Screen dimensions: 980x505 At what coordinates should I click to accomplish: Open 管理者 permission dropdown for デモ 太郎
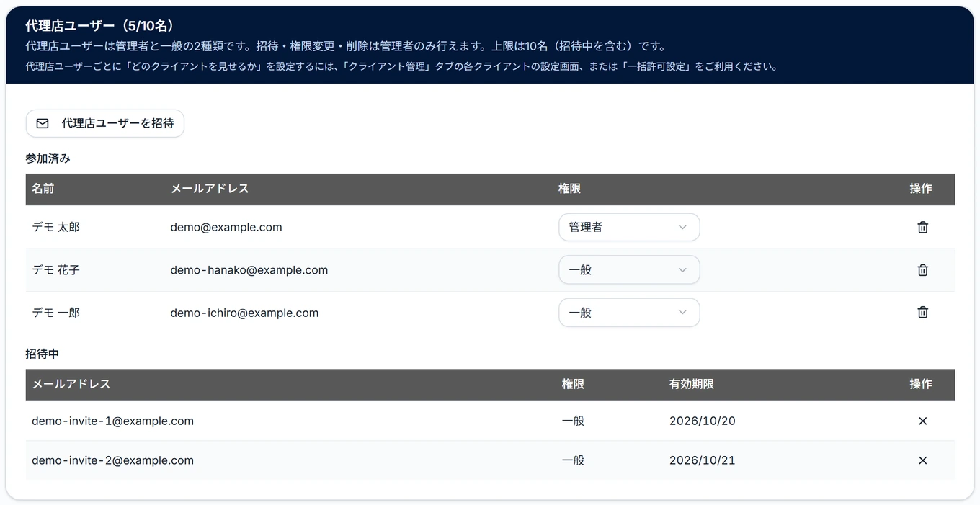pos(629,227)
